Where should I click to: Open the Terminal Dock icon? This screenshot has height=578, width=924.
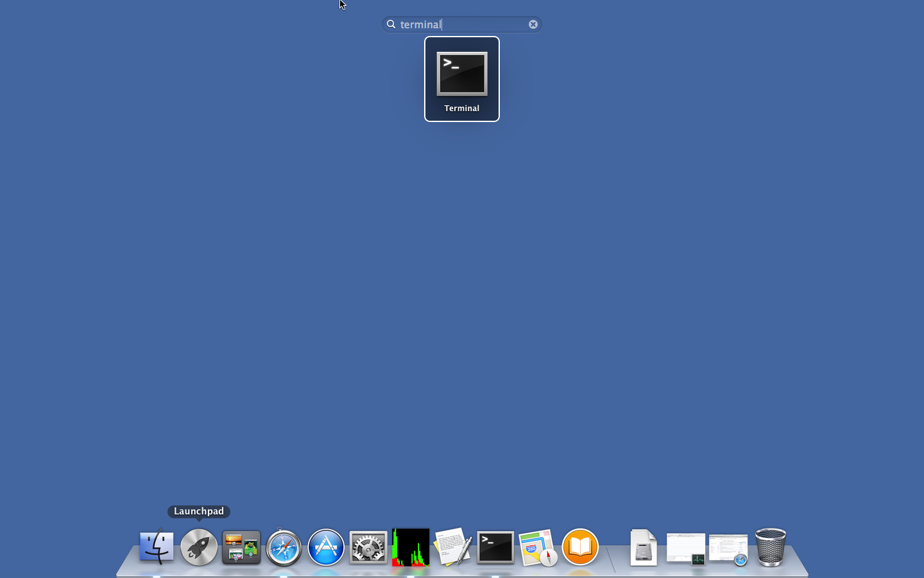[495, 548]
